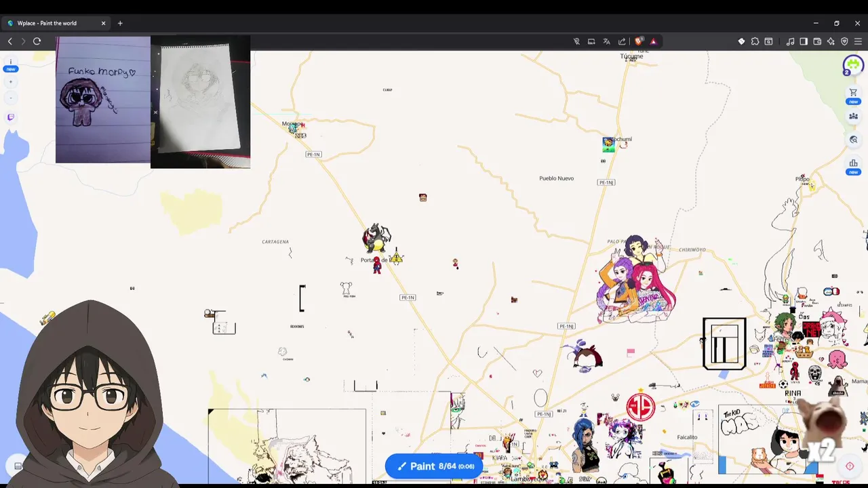
Task: Open a new browser tab
Action: (x=120, y=23)
